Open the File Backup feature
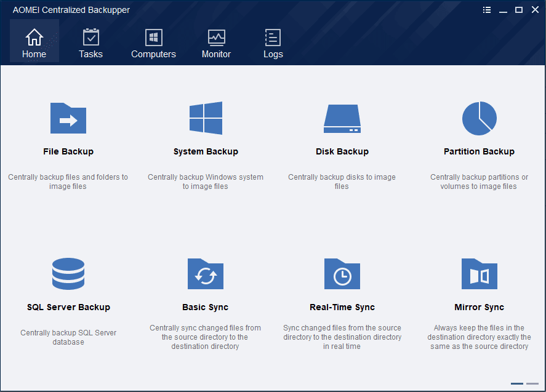Image resolution: width=546 pixels, height=392 pixels. click(68, 118)
